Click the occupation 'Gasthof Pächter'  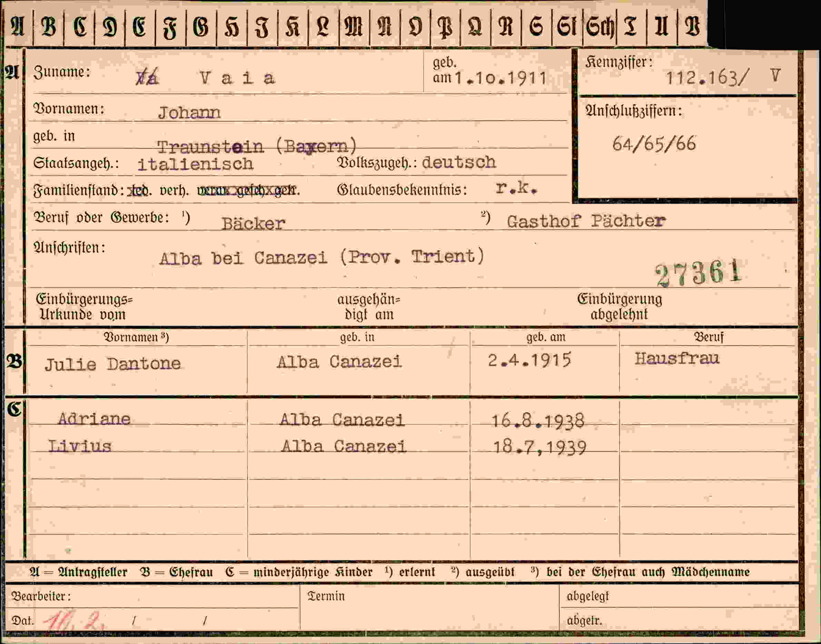(586, 221)
